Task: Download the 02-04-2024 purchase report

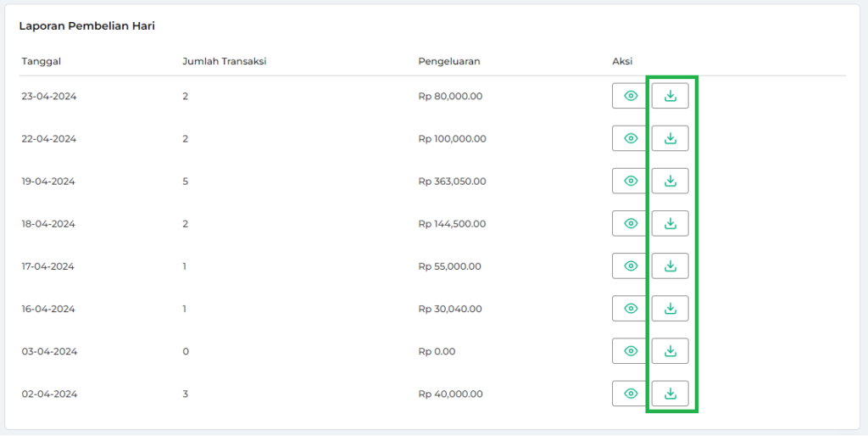Action: coord(670,393)
